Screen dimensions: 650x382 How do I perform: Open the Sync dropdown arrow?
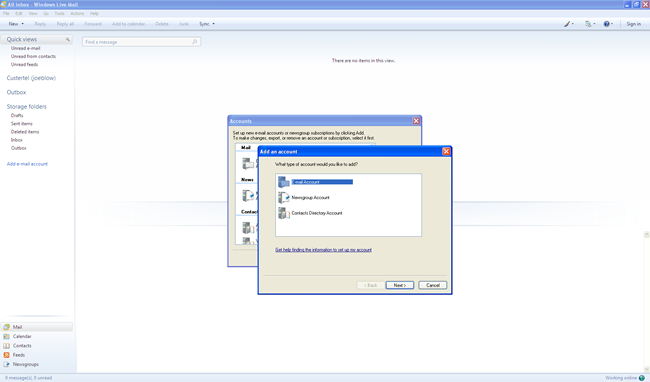point(213,24)
